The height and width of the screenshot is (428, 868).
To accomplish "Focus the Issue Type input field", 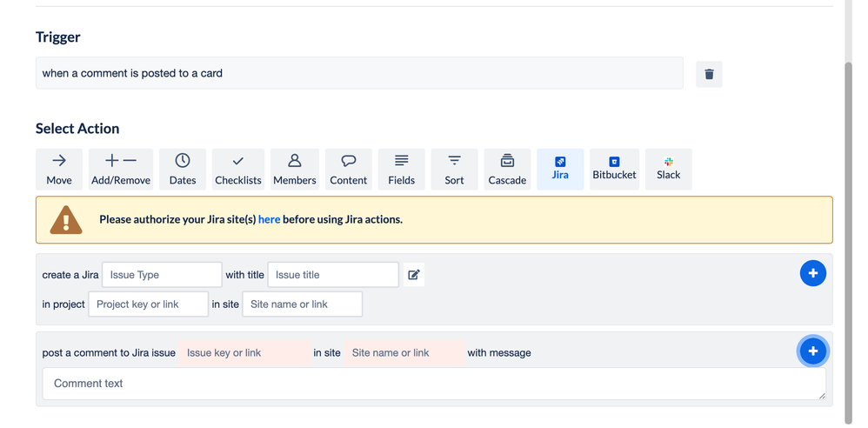I will (x=162, y=275).
